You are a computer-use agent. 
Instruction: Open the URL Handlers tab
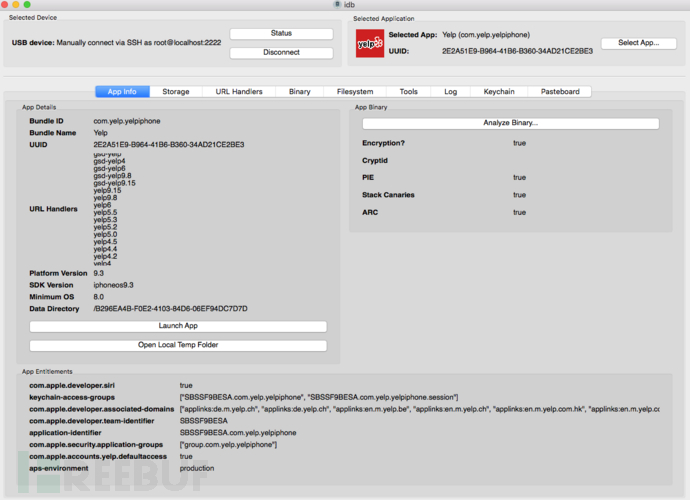[239, 92]
